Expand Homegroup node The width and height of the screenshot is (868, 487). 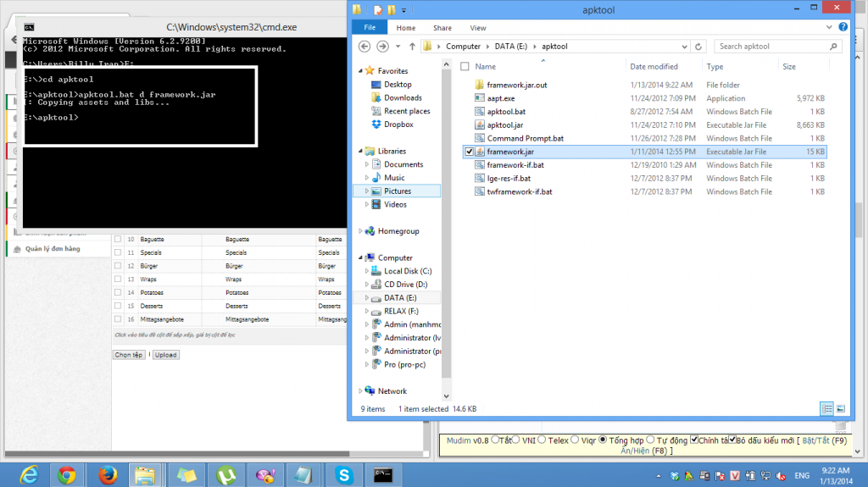(360, 230)
